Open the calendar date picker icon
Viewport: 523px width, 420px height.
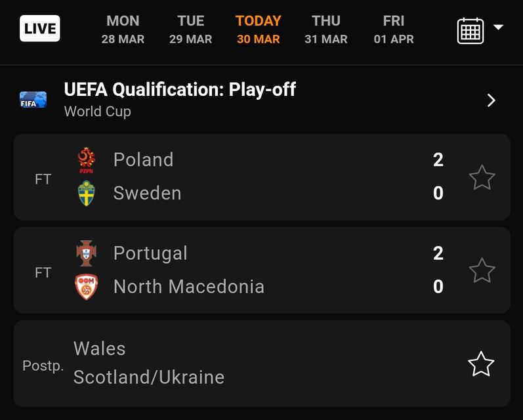tap(470, 31)
